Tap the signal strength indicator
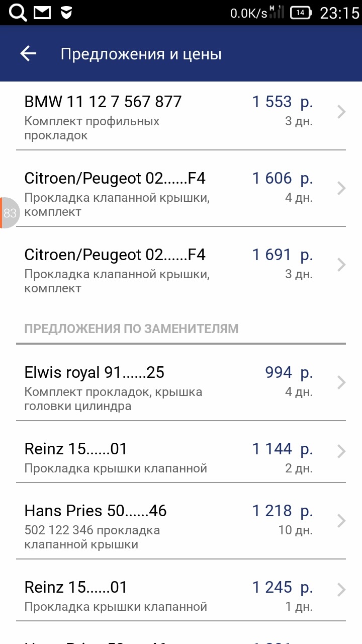The height and width of the screenshot is (644, 362). pyautogui.click(x=277, y=12)
